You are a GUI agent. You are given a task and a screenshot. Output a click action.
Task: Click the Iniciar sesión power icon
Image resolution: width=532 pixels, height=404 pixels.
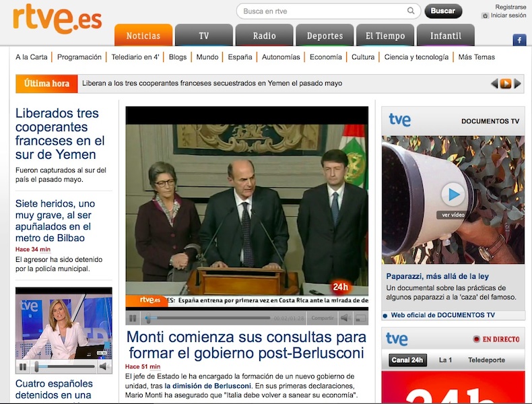pos(485,15)
